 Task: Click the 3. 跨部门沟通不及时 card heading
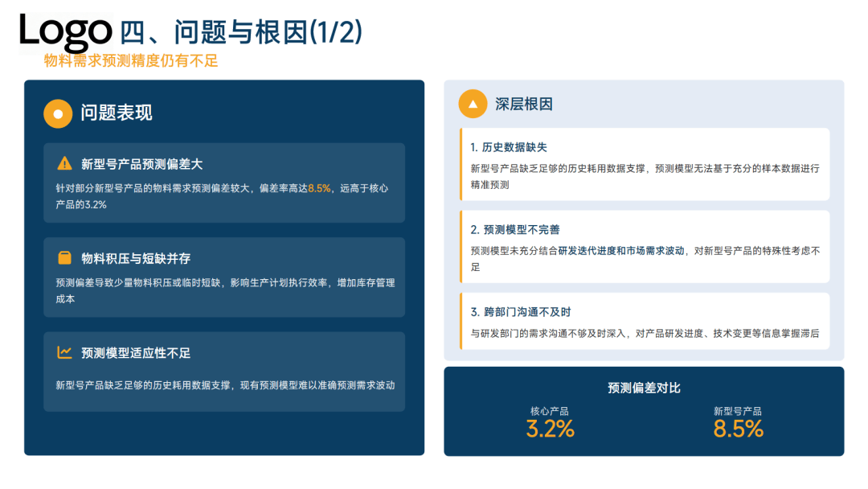coord(521,312)
